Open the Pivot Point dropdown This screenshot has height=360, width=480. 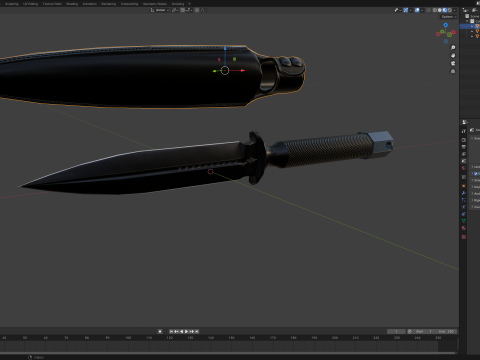(175, 10)
